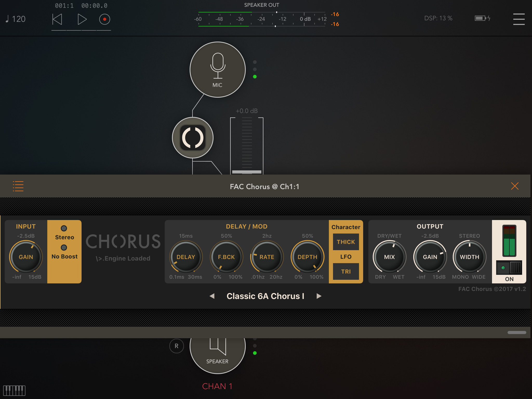
Task: Advance to the next preset with the right arrow
Action: [319, 296]
